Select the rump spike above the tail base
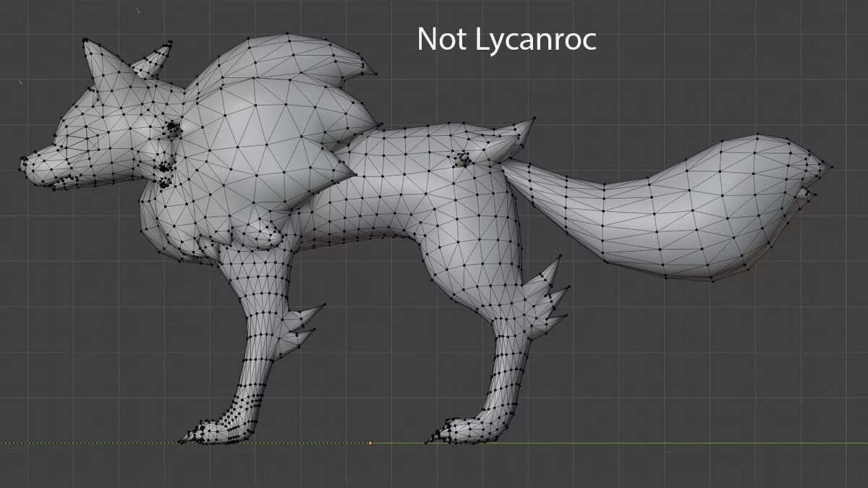 [x=534, y=119]
